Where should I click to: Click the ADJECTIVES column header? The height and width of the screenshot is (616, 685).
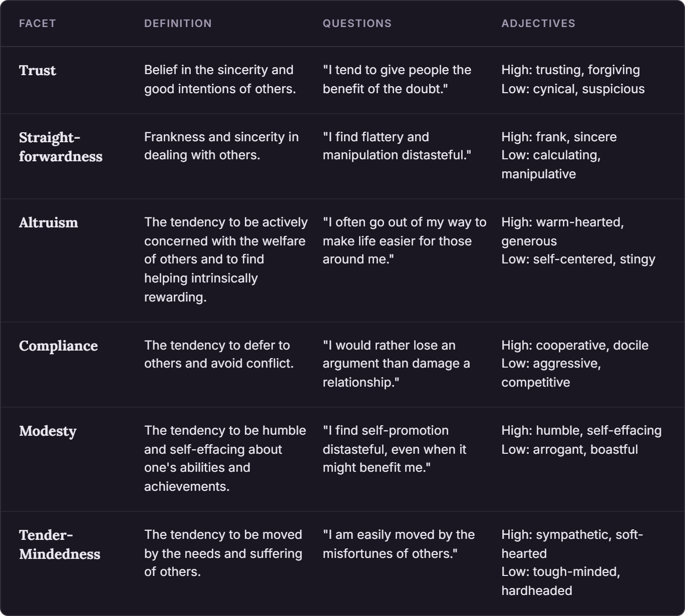(x=538, y=24)
